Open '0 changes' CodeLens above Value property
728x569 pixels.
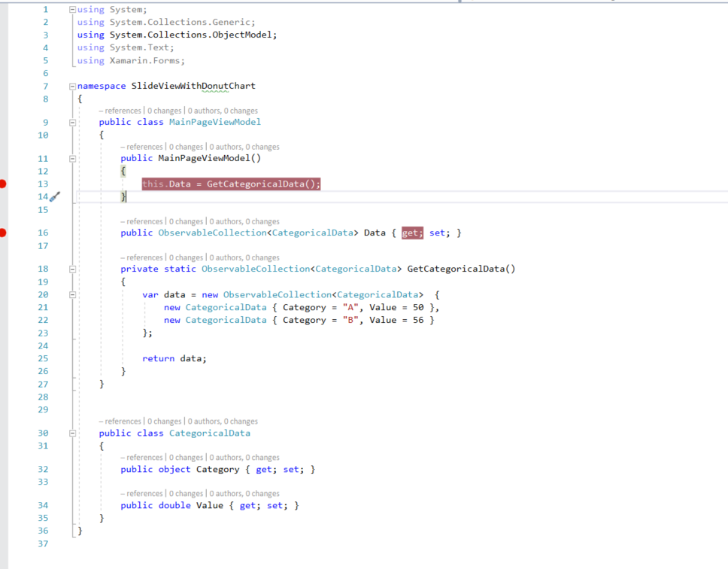(187, 493)
